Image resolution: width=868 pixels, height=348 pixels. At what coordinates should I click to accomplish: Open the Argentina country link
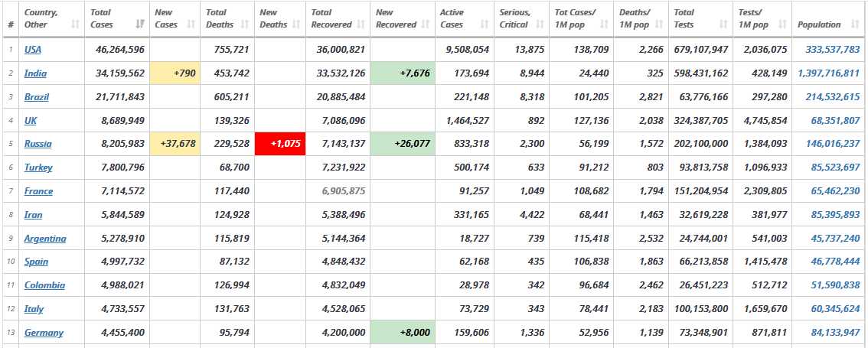click(45, 239)
